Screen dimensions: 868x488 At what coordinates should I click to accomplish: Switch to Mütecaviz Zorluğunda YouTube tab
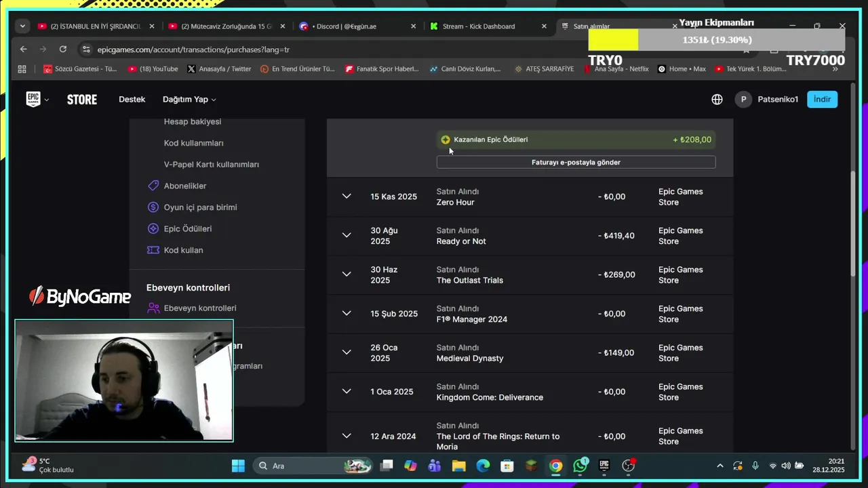227,26
